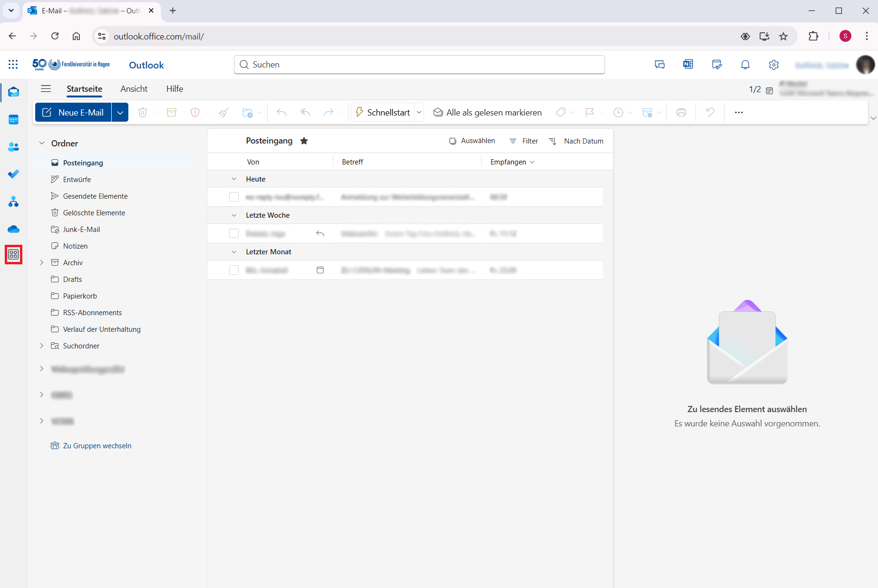Switch to the Hilfe tab
Image resolution: width=878 pixels, height=588 pixels.
coord(174,89)
